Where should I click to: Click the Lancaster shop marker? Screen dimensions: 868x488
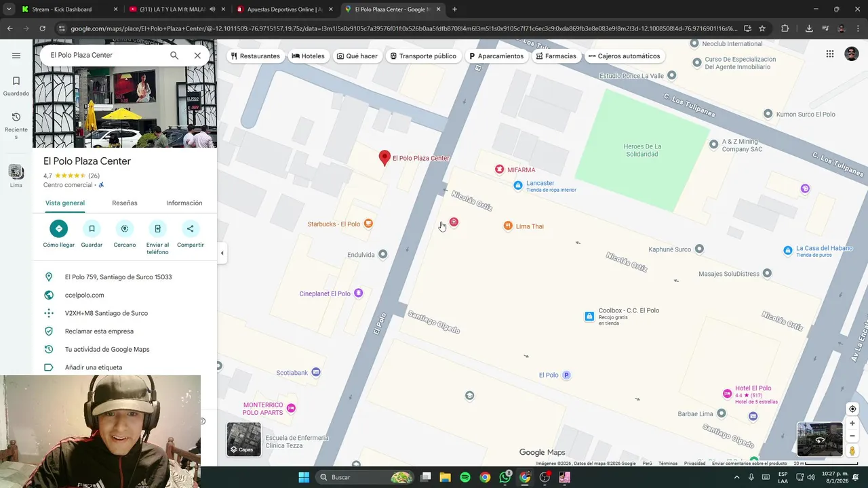point(518,185)
